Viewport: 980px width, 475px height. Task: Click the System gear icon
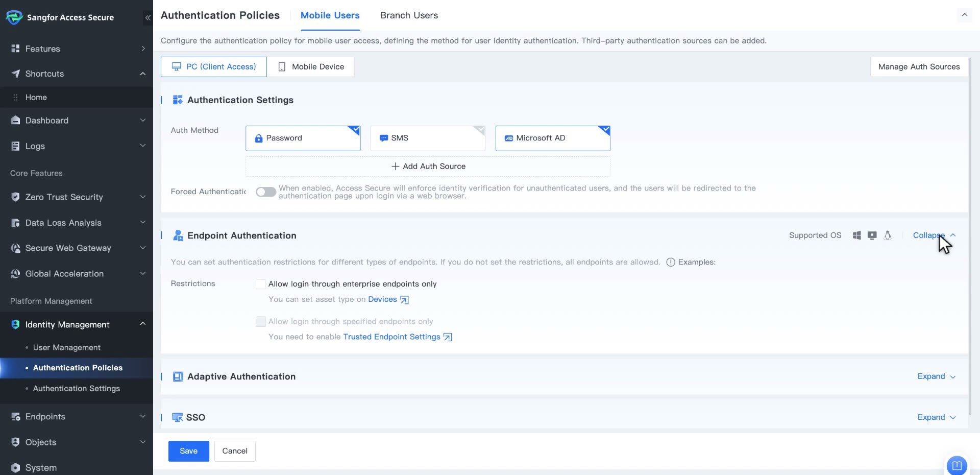click(15, 467)
